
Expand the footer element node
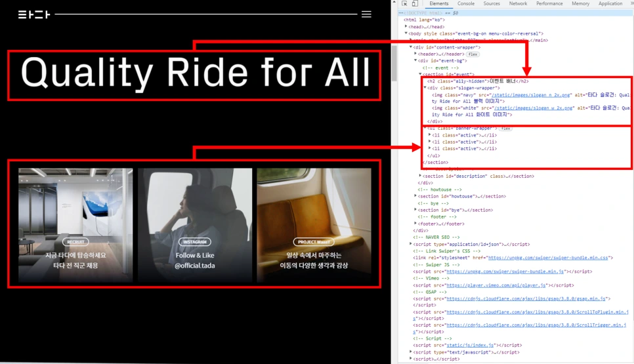[415, 224]
